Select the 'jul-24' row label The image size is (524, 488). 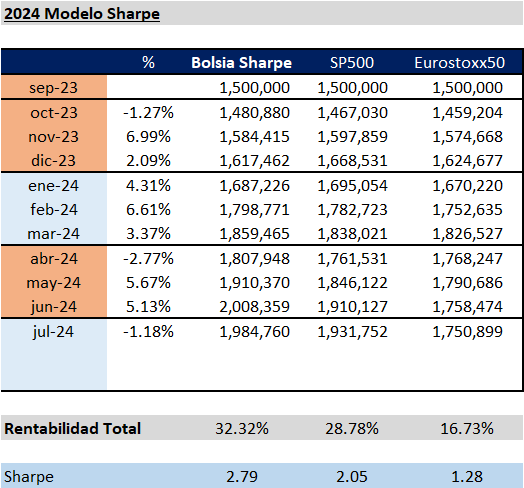53,332
